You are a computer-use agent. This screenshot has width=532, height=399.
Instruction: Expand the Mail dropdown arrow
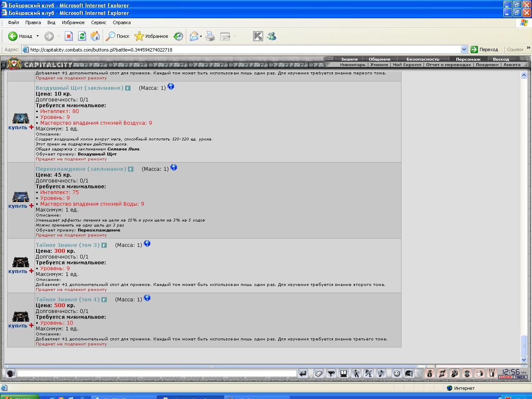coord(201,36)
